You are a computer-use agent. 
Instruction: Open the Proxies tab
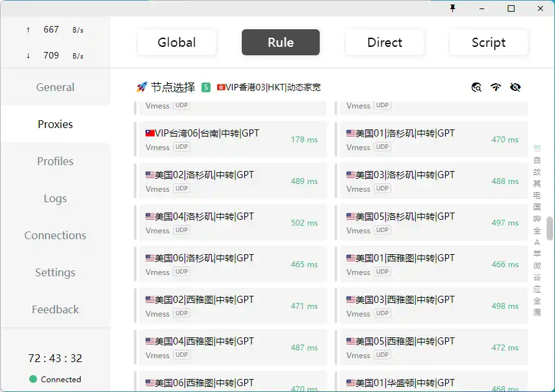[x=55, y=124]
